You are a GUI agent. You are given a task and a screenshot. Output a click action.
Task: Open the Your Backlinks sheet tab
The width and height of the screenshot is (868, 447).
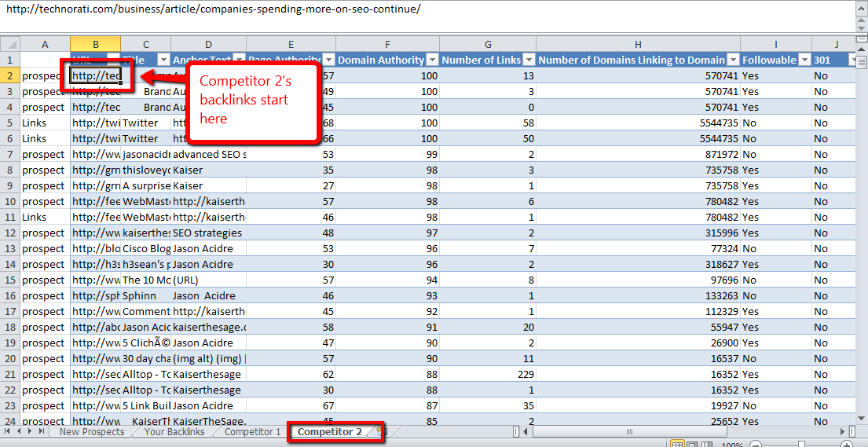[176, 432]
